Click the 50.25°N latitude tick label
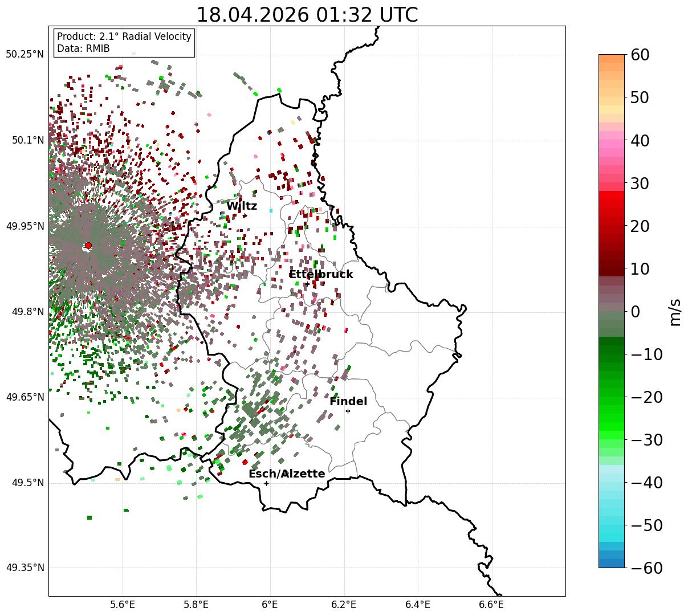The image size is (688, 616). [25, 55]
